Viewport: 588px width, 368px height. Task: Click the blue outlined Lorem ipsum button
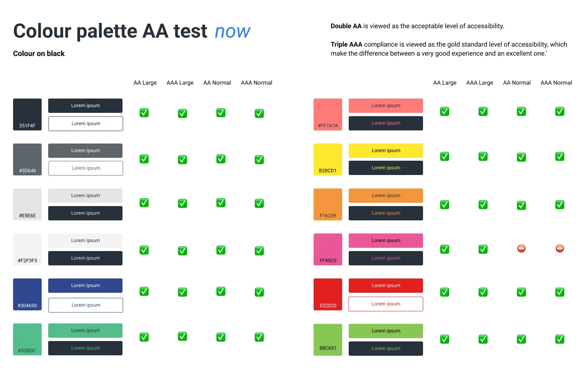(x=86, y=305)
